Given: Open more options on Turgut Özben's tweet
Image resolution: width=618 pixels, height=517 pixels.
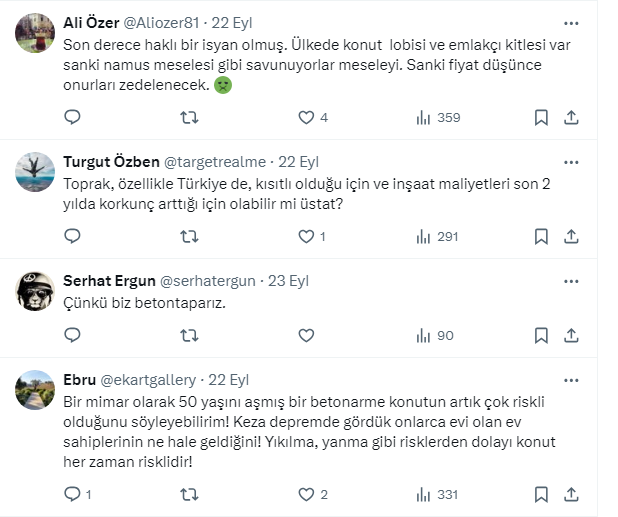Looking at the screenshot, I should point(570,161).
